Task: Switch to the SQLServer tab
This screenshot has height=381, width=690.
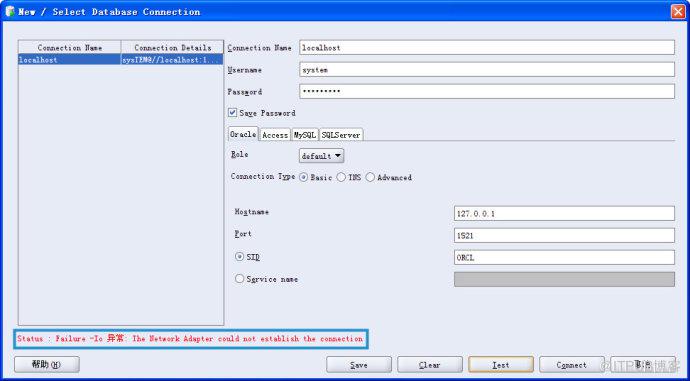Action: [341, 135]
